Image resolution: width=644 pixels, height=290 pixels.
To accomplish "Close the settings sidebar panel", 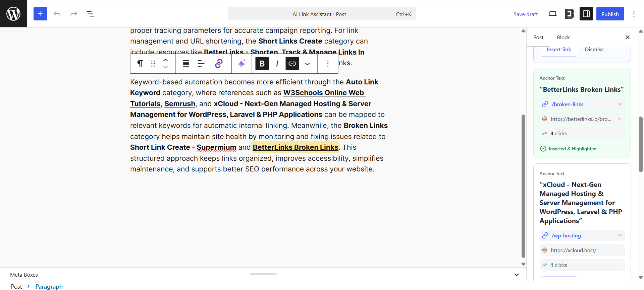I will click(628, 37).
